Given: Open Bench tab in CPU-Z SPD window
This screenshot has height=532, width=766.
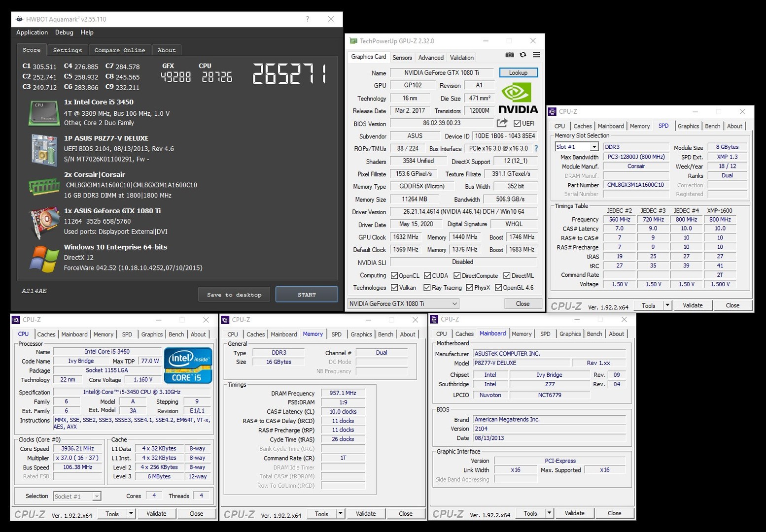Looking at the screenshot, I should [x=712, y=126].
